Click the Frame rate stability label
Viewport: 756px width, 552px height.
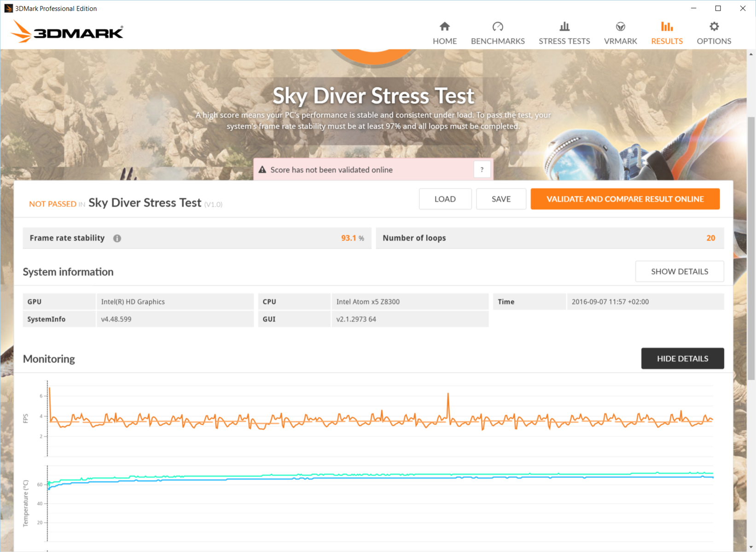[67, 238]
